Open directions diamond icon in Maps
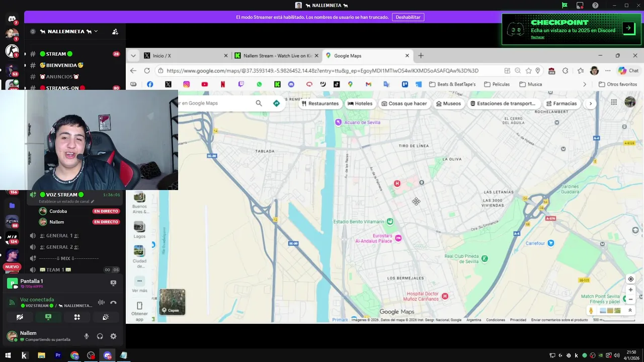Screen dimensions: 644x362 [x=276, y=103]
